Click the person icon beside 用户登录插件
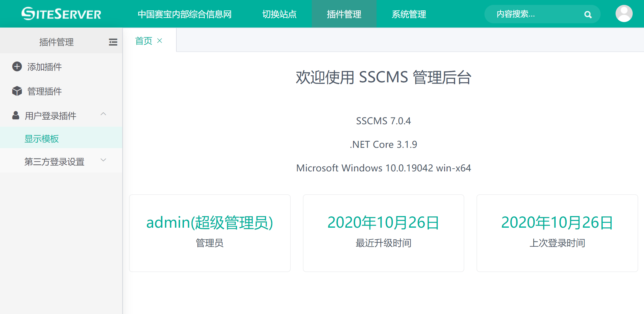The image size is (644, 314). click(16, 115)
